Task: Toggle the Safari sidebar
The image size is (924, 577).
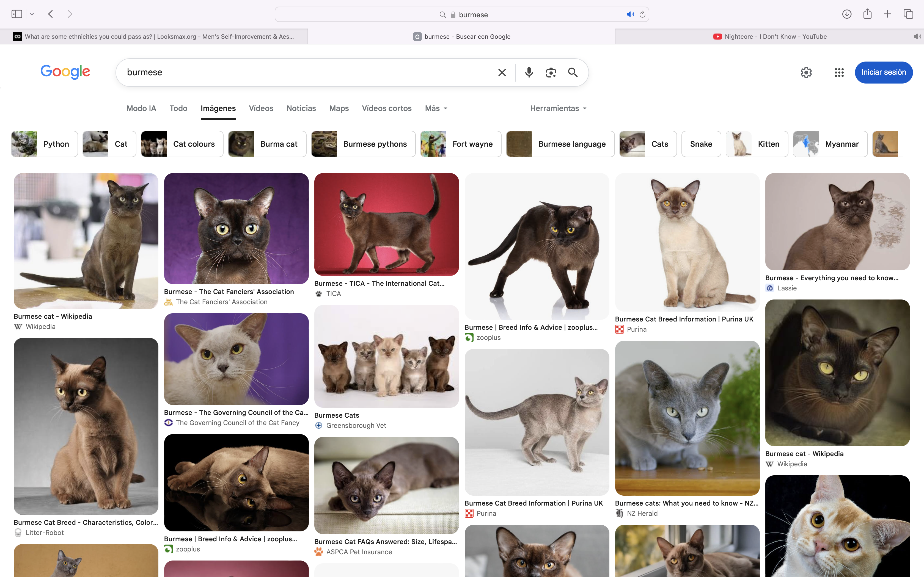Action: tap(17, 14)
